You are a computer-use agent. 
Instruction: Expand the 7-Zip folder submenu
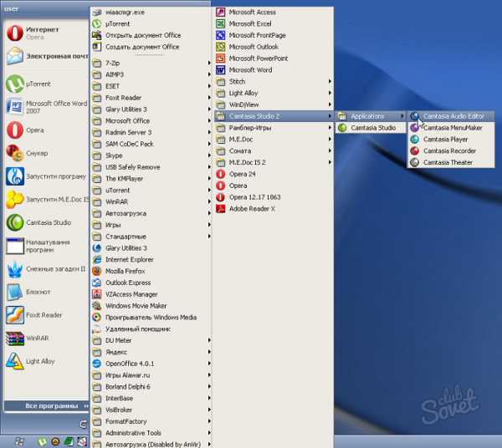(x=151, y=63)
